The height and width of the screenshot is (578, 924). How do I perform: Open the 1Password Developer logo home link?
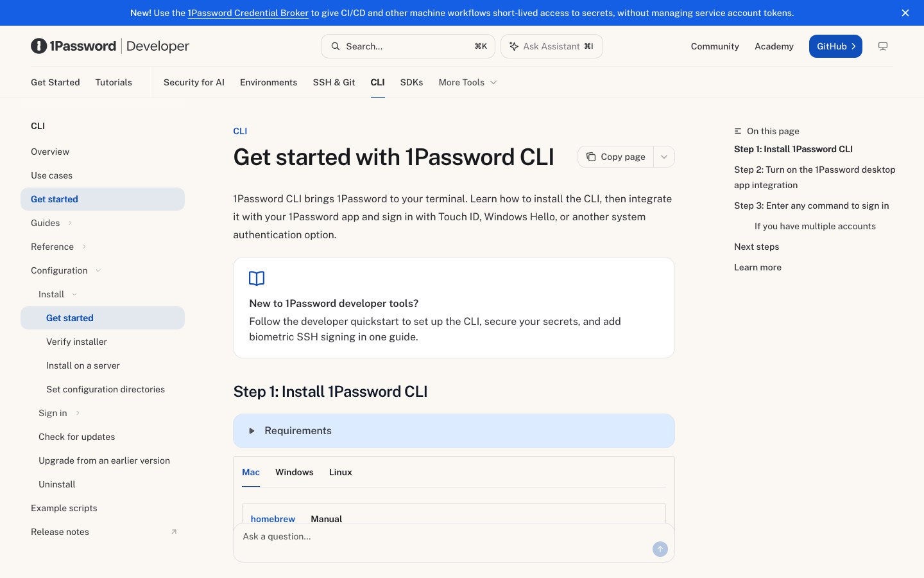(x=110, y=46)
